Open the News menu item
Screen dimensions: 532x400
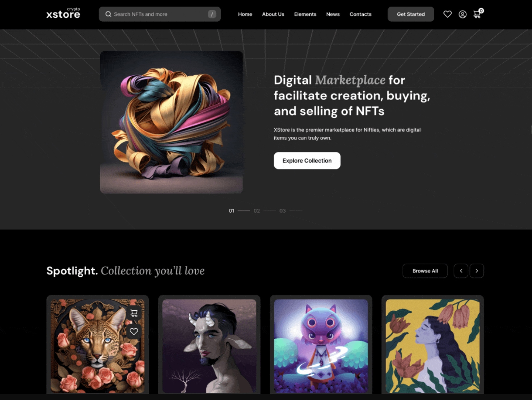[333, 14]
